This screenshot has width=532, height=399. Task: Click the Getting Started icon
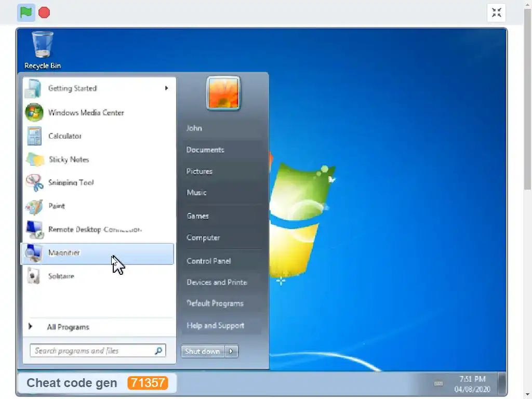[34, 88]
